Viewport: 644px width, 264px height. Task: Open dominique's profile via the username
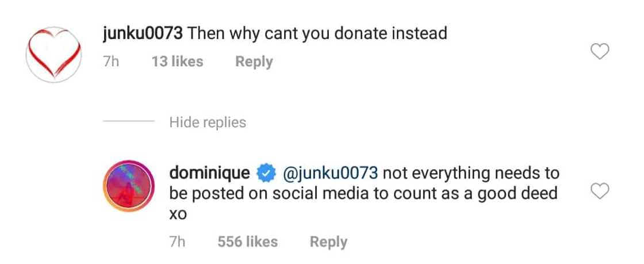point(210,172)
